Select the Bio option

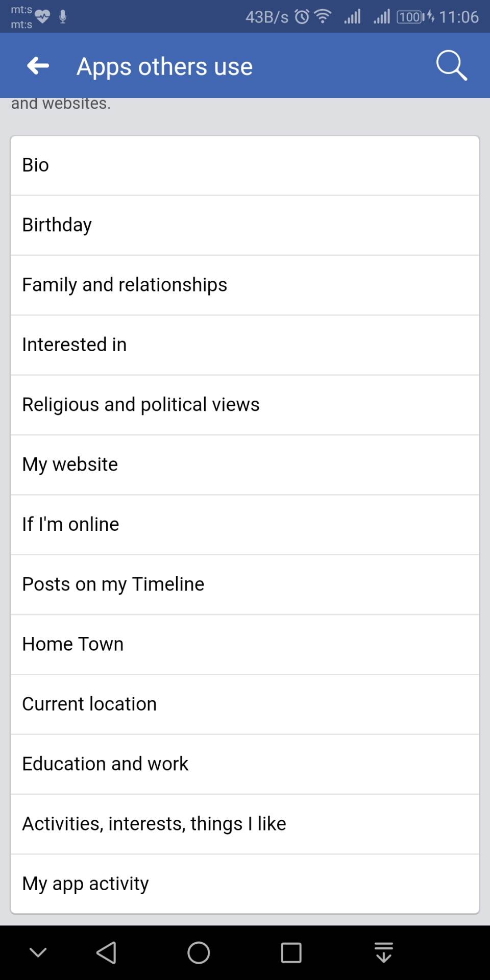(245, 165)
